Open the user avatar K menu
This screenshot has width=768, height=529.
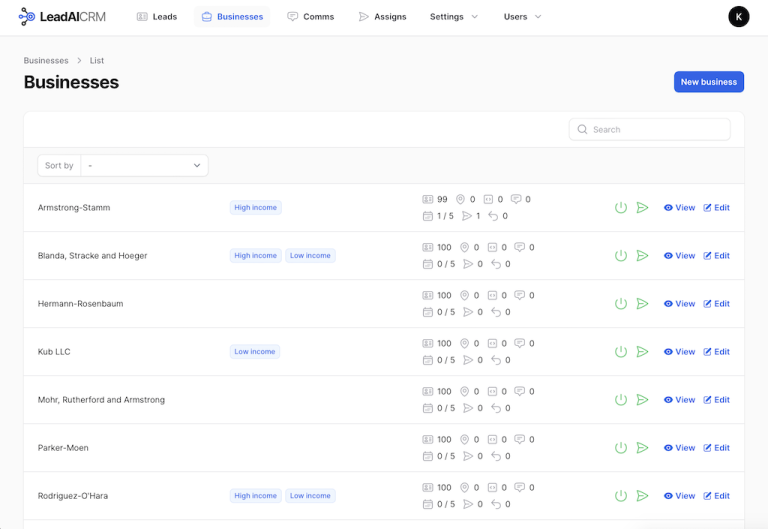pos(738,17)
